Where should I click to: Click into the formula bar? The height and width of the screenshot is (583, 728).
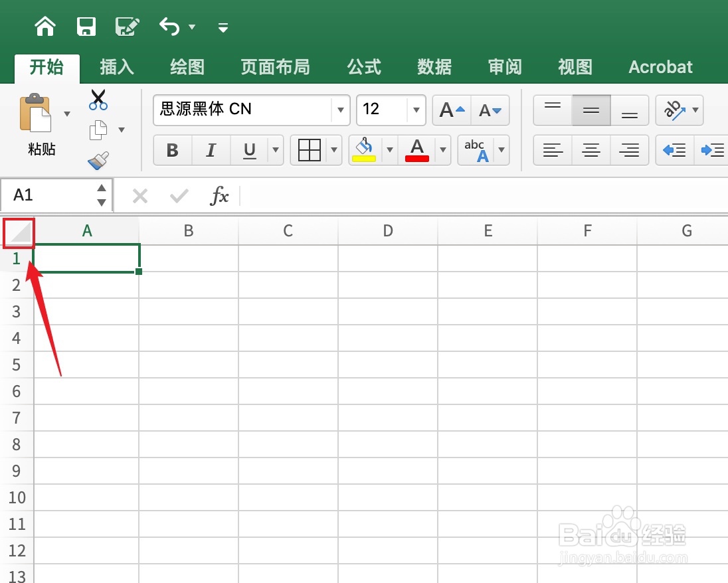coord(484,195)
